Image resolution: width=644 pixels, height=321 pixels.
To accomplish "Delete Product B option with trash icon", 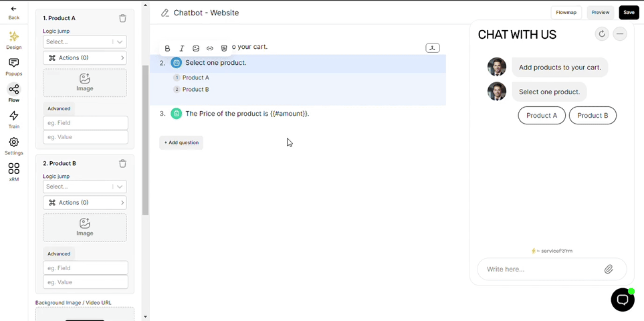I will tap(122, 163).
